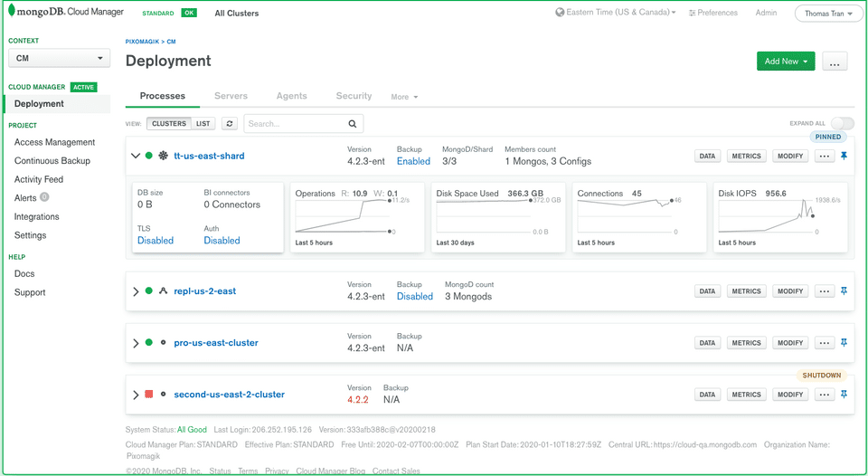Click red shutdown status icon on second-us-east-2-cluster
Image resolution: width=868 pixels, height=476 pixels.
click(x=148, y=395)
